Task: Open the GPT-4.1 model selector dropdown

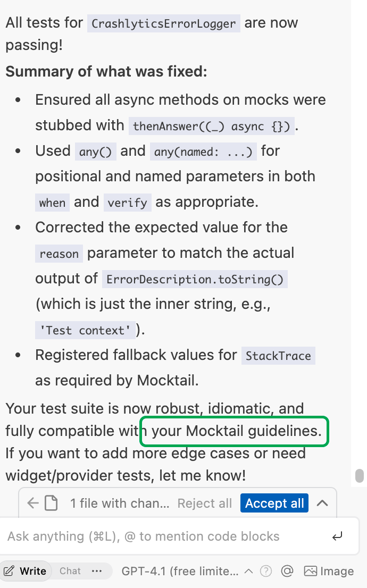Action: click(180, 572)
